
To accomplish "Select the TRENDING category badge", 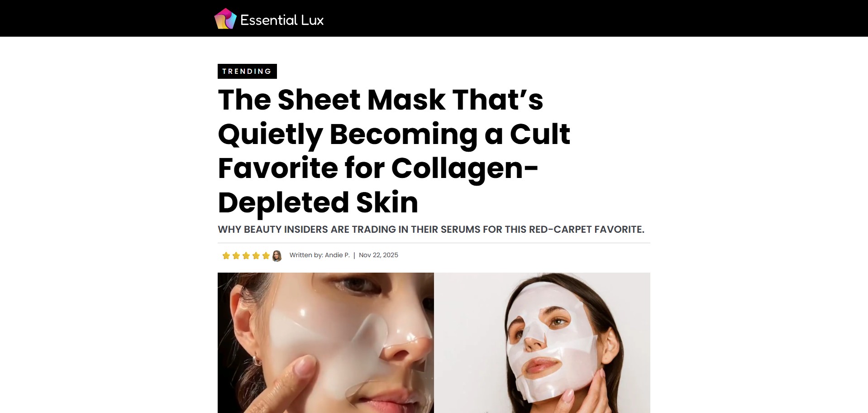I will click(x=247, y=72).
